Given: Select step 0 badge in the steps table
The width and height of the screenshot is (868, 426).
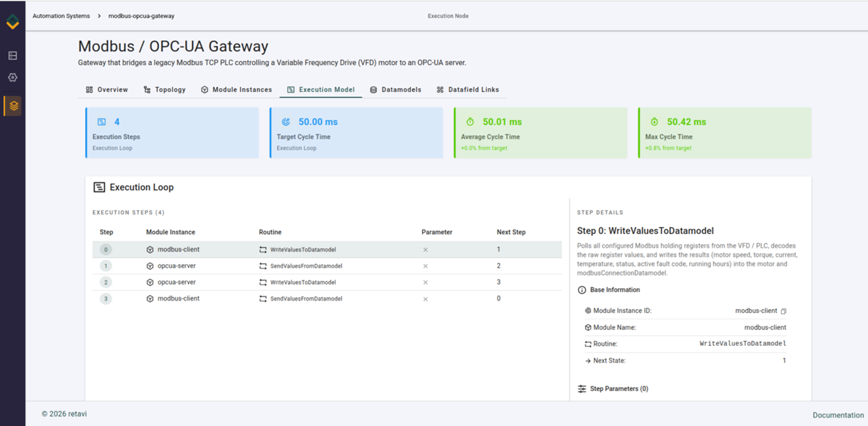Looking at the screenshot, I should pyautogui.click(x=106, y=250).
